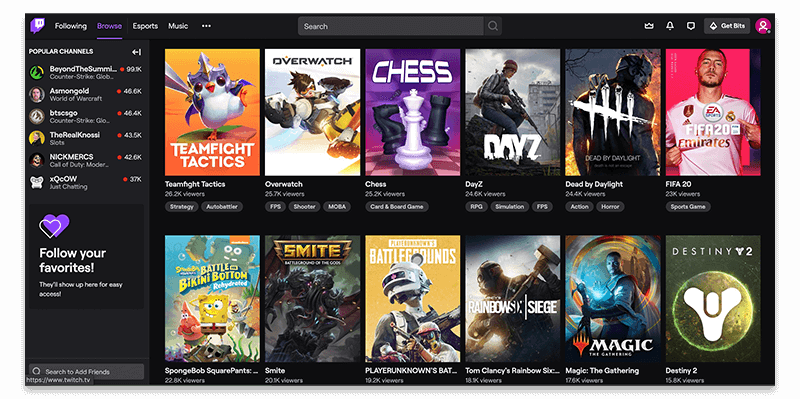Click the Twitch logo home icon
Viewport: 800px width, 399px height.
click(x=37, y=26)
